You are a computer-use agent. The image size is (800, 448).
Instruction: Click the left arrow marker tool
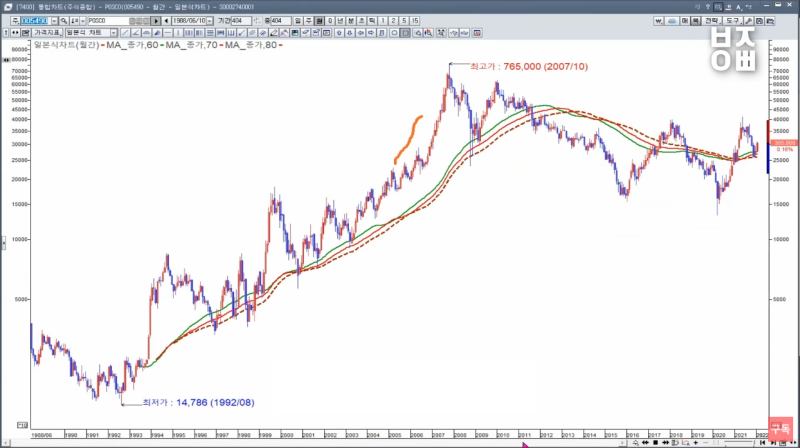click(360, 33)
